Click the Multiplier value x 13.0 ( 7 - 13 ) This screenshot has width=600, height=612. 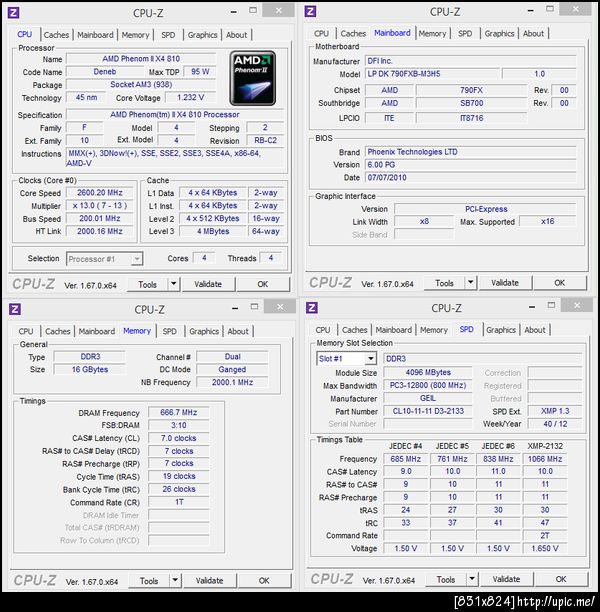point(100,205)
